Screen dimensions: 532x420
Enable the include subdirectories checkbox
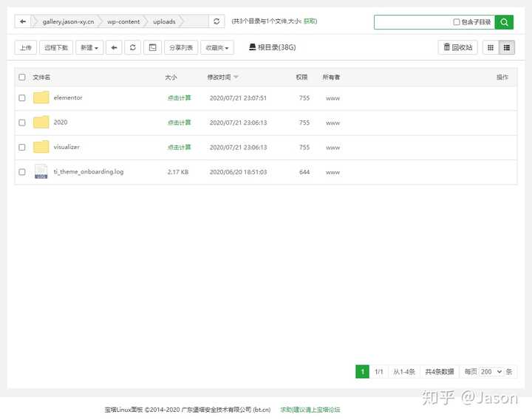tap(457, 22)
